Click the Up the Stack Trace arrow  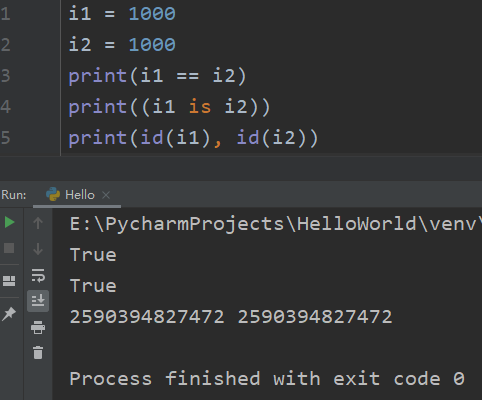(38, 223)
